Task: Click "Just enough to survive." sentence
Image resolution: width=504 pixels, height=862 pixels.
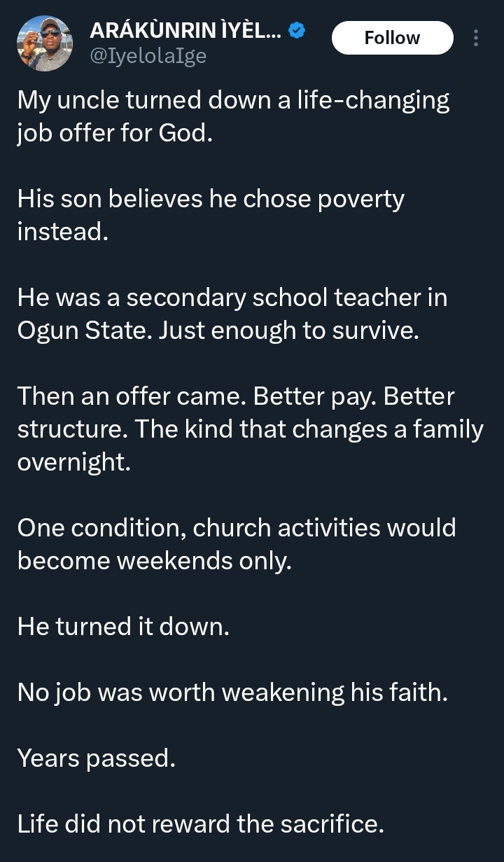Action: pos(288,331)
